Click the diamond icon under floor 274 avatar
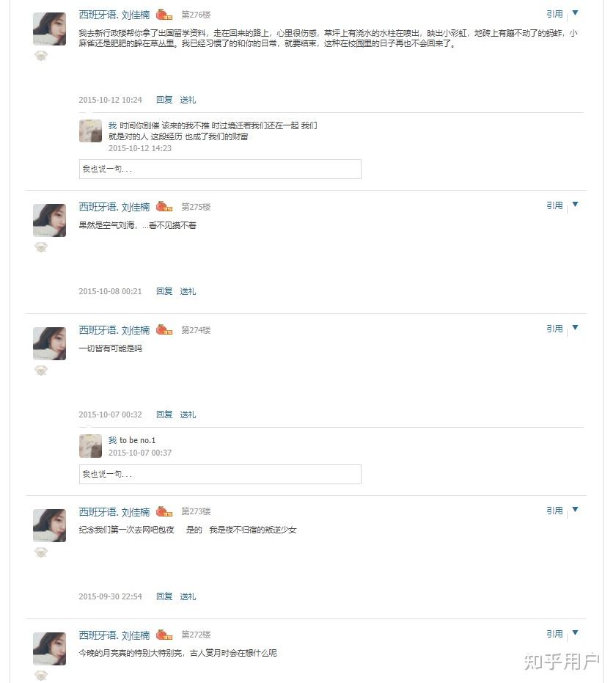 point(41,370)
